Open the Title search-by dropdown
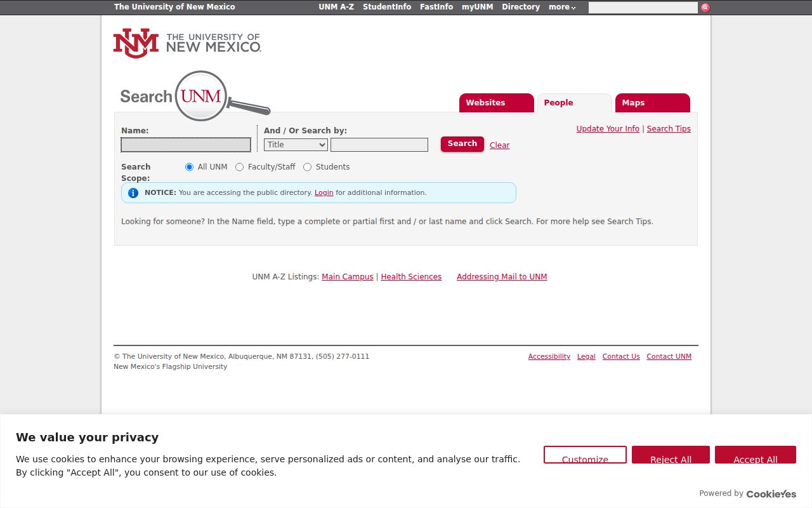 (x=296, y=145)
